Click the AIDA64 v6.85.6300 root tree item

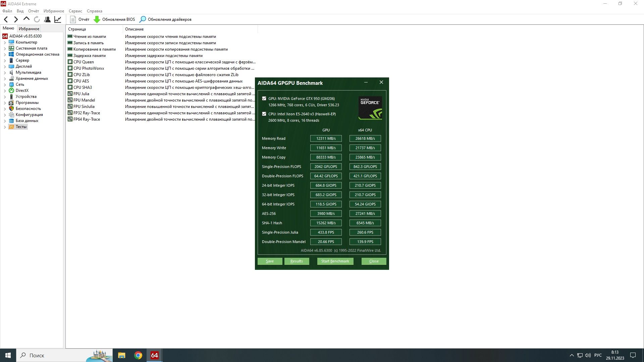[x=22, y=36]
